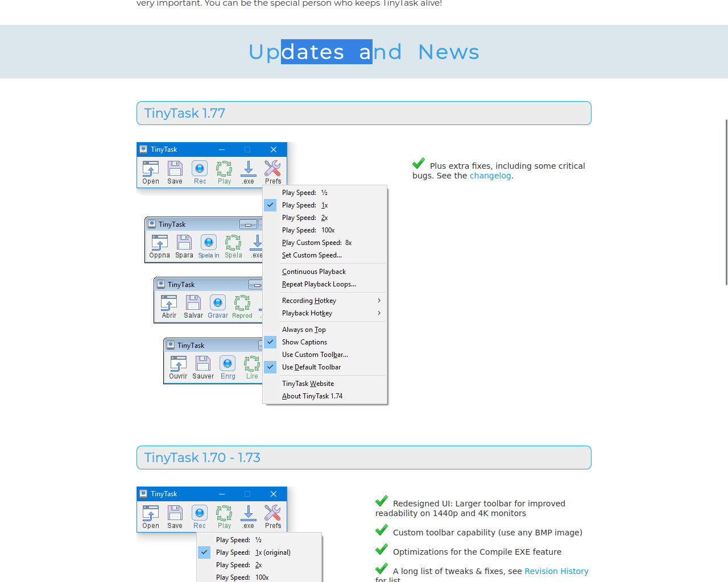Click the Updates and News heading
This screenshot has width=728, height=582.
pyautogui.click(x=364, y=52)
